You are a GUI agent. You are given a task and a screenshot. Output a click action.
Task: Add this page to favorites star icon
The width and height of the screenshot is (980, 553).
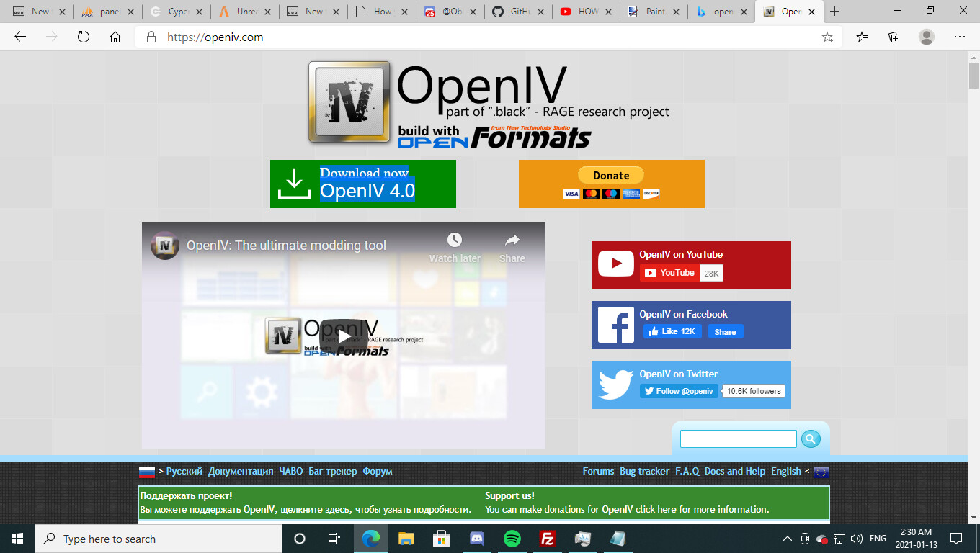(827, 37)
